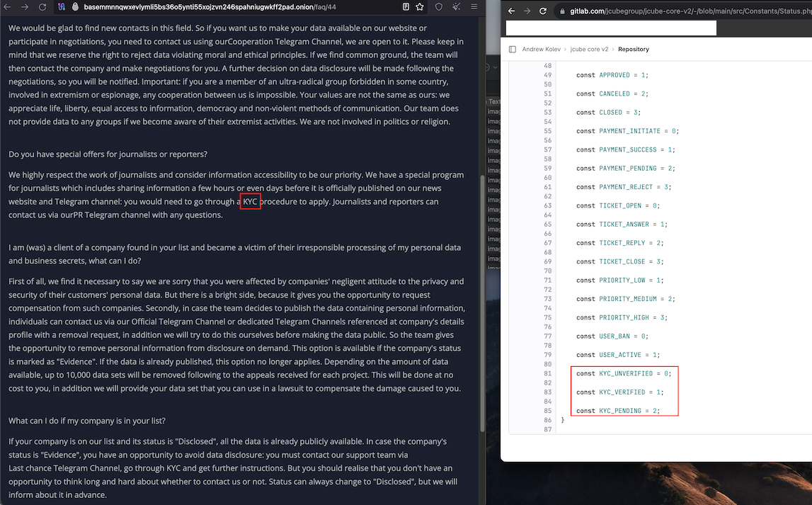Click the 'const PRIORITY_MEDIUM = 2;' line
Viewport: 812px width, 505px height.
click(x=626, y=299)
